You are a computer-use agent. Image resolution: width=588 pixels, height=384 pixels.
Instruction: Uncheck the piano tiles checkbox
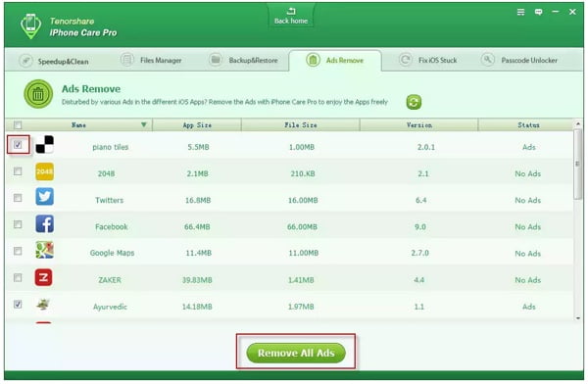click(18, 145)
